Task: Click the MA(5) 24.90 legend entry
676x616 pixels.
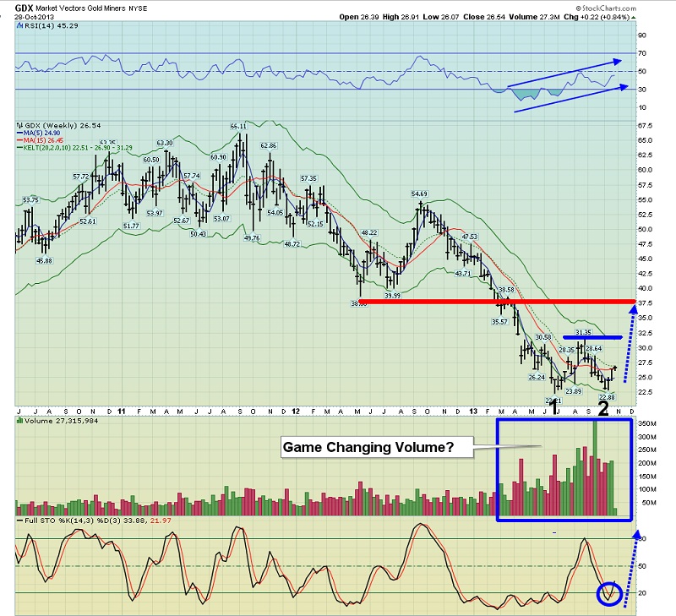Action: pyautogui.click(x=42, y=132)
